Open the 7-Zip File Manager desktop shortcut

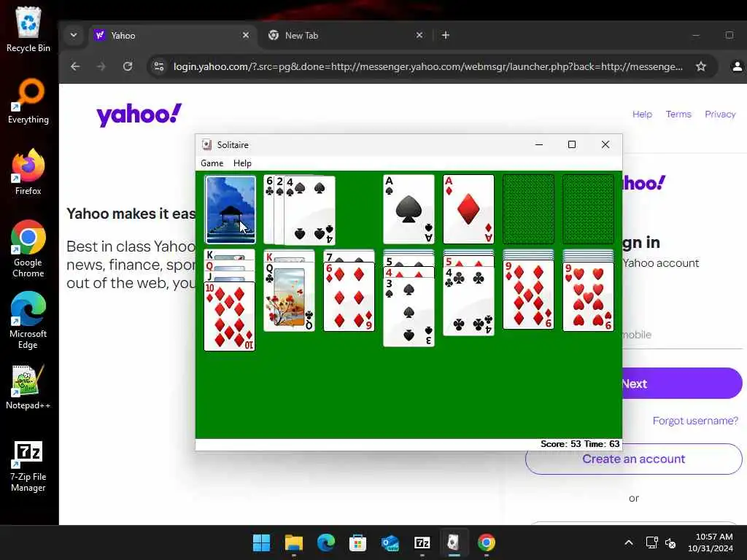pyautogui.click(x=28, y=466)
